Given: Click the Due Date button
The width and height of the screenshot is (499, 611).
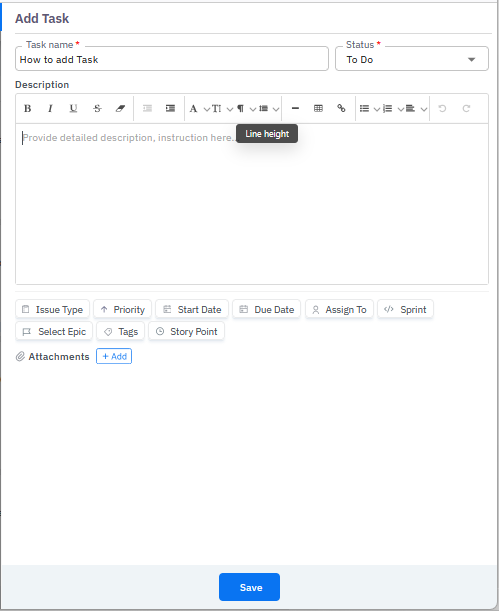Looking at the screenshot, I should (267, 309).
